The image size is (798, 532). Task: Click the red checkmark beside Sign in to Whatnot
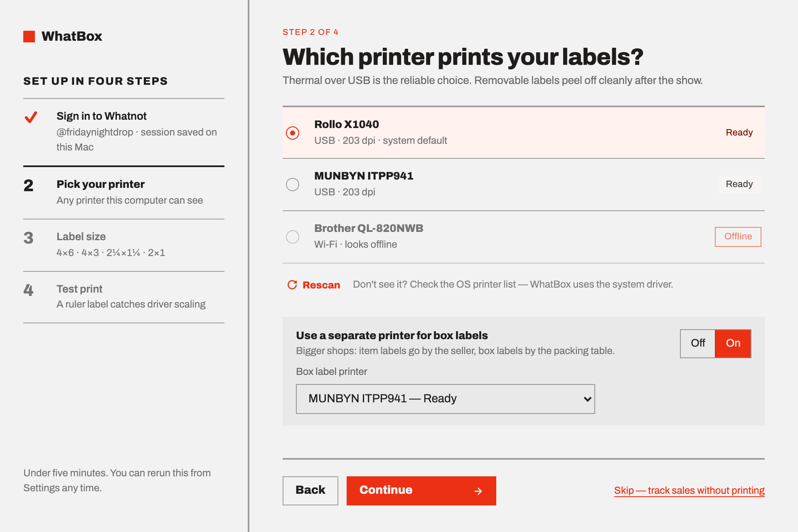point(31,117)
